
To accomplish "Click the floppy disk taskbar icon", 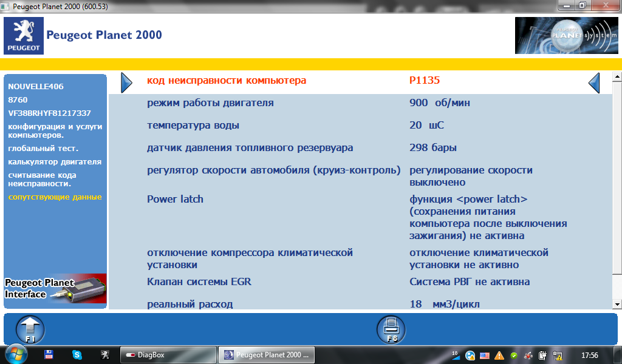I will pos(49,355).
